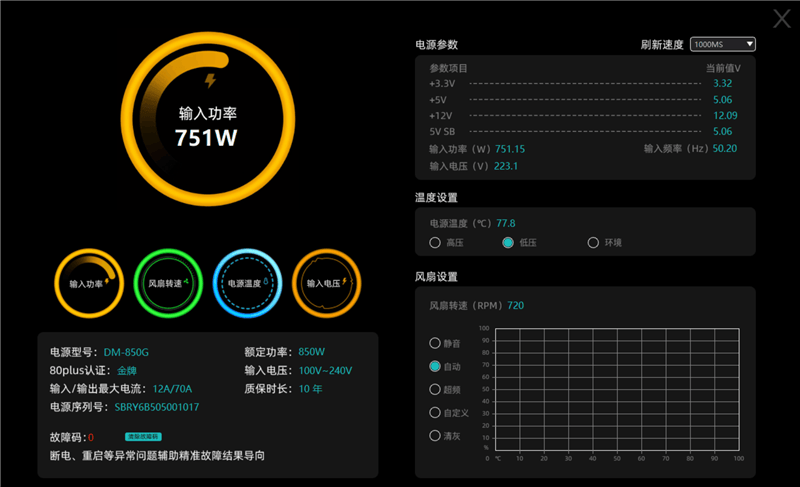Click the 风扇设置 section heading
The width and height of the screenshot is (800, 487).
point(436,277)
